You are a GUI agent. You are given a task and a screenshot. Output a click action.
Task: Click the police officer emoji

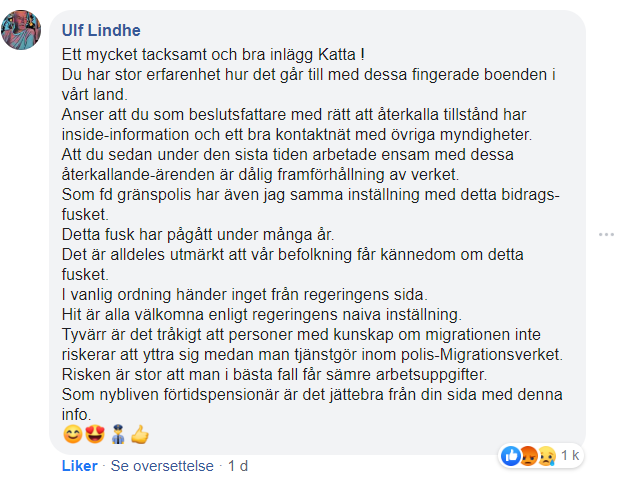tap(116, 434)
